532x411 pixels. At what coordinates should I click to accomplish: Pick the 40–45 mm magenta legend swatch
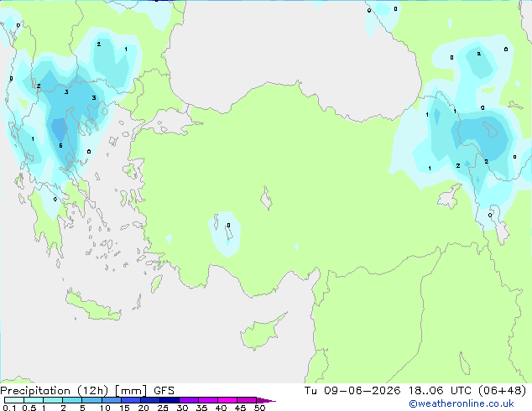227,400
